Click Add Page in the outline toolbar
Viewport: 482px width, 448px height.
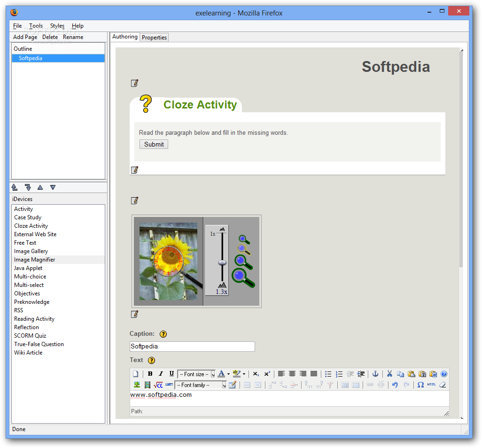tap(25, 37)
